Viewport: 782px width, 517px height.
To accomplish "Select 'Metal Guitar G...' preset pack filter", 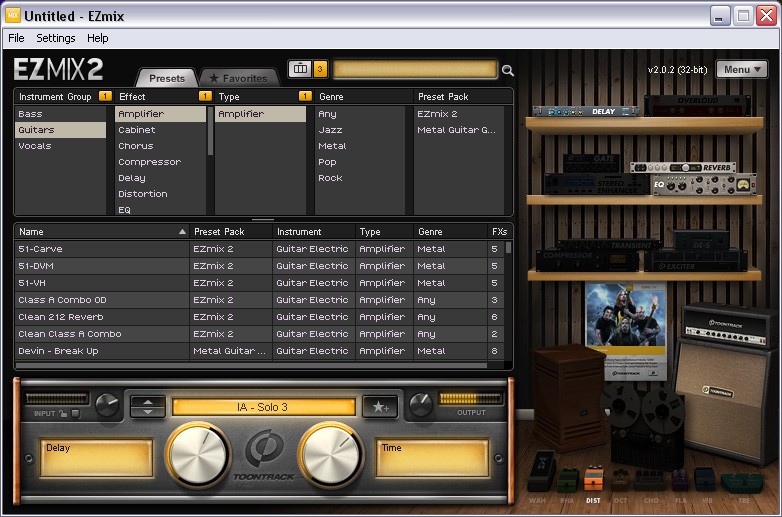I will point(459,130).
